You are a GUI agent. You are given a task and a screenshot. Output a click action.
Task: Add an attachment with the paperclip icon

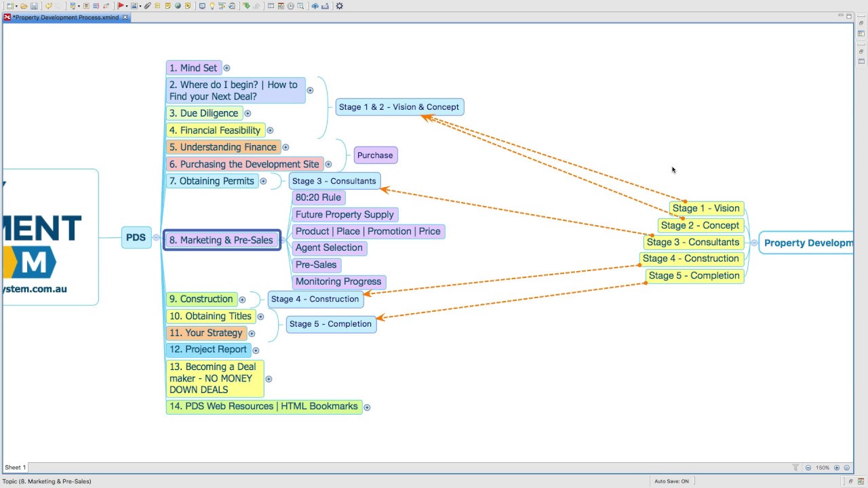(x=148, y=5)
